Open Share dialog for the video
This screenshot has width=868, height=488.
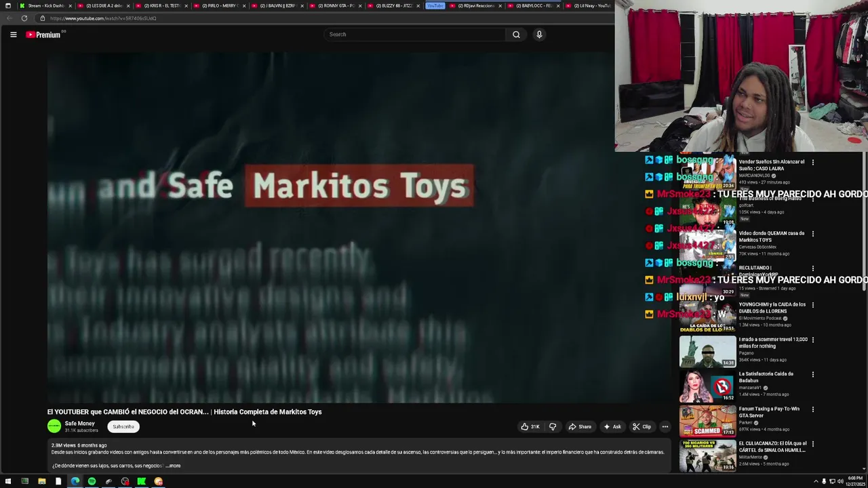[580, 426]
